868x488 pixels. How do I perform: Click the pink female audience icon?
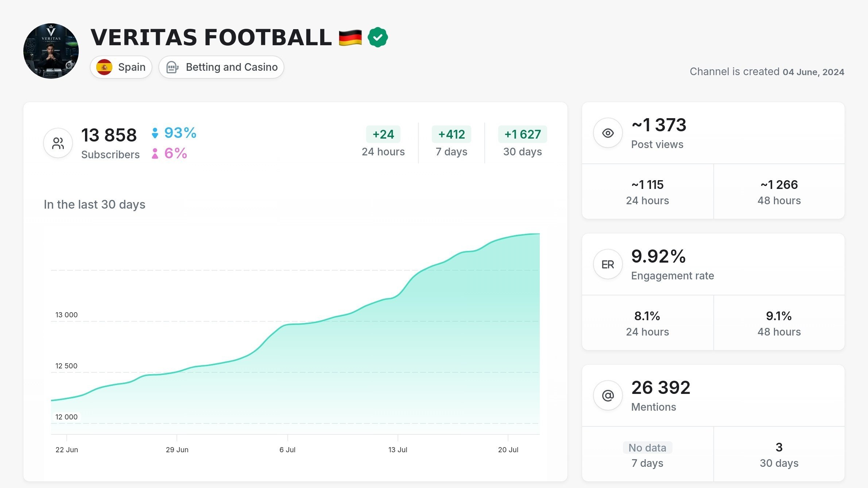pyautogui.click(x=155, y=154)
